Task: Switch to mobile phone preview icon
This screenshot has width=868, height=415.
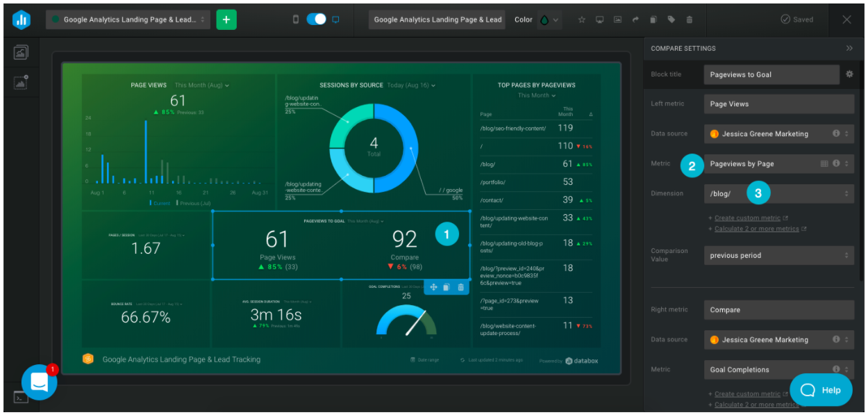Action: (296, 19)
